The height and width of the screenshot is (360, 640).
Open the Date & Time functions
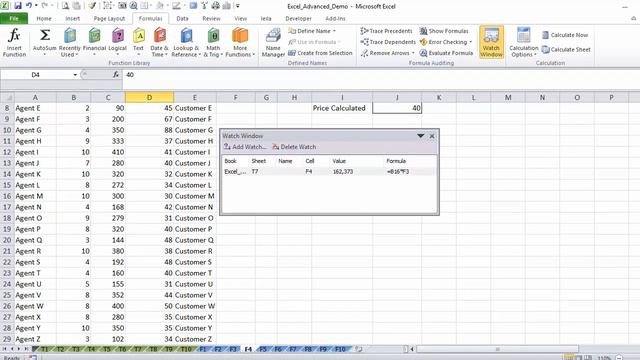click(x=159, y=42)
